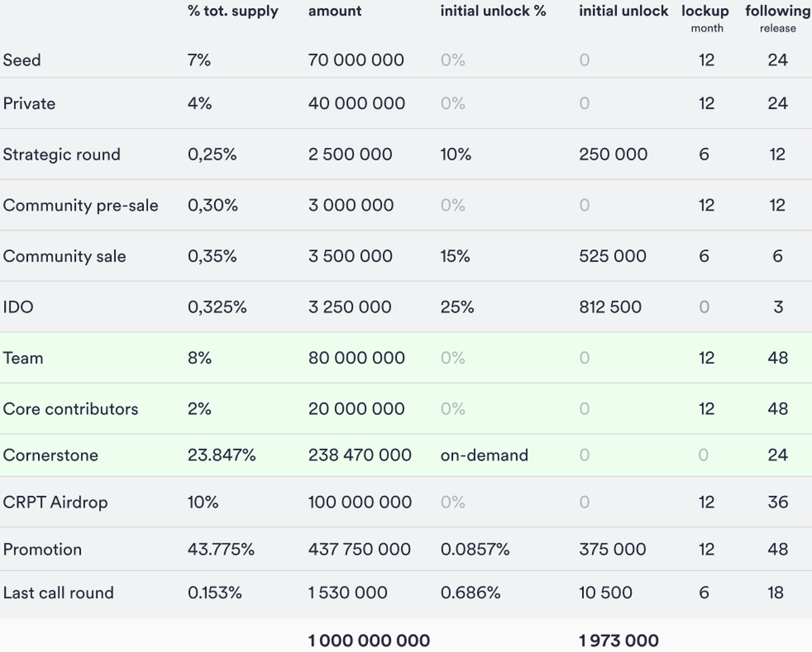Screen dimensions: 812x652
Task: Select the 'amount' column header
Action: coord(335,11)
